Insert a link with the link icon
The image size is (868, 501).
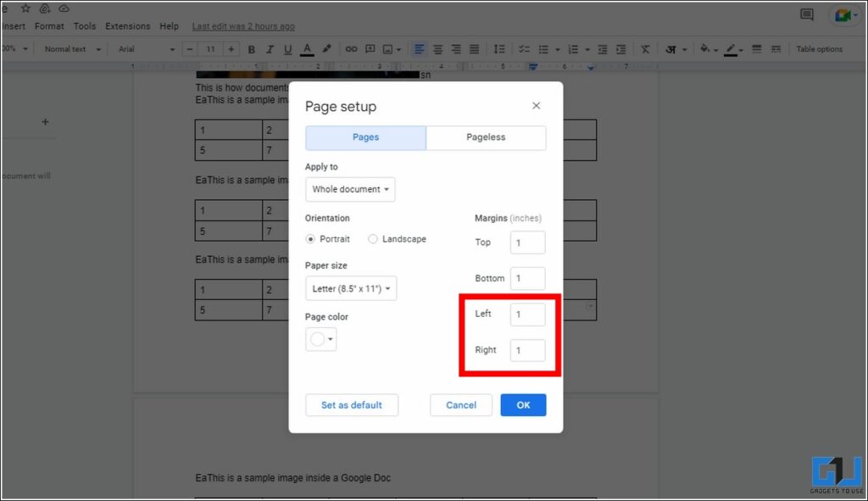click(x=351, y=49)
